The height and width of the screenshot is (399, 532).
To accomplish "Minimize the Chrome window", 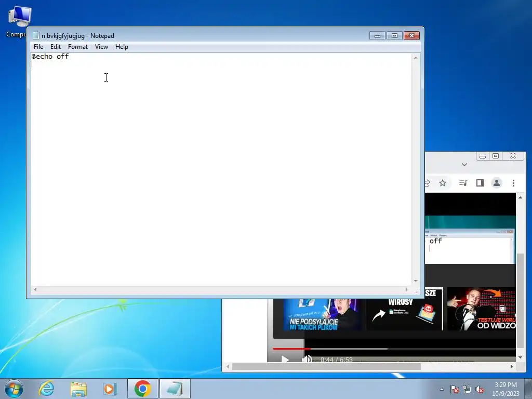I will (x=483, y=156).
